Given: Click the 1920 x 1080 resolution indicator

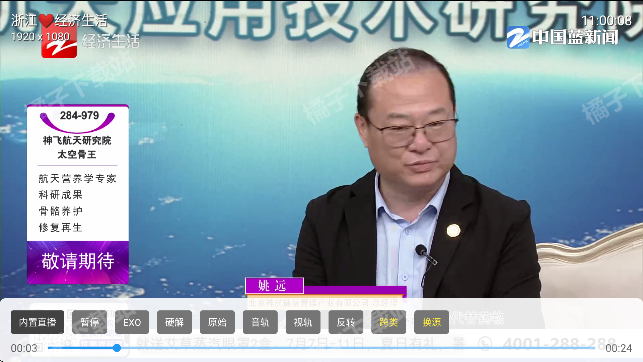Looking at the screenshot, I should click(x=40, y=36).
